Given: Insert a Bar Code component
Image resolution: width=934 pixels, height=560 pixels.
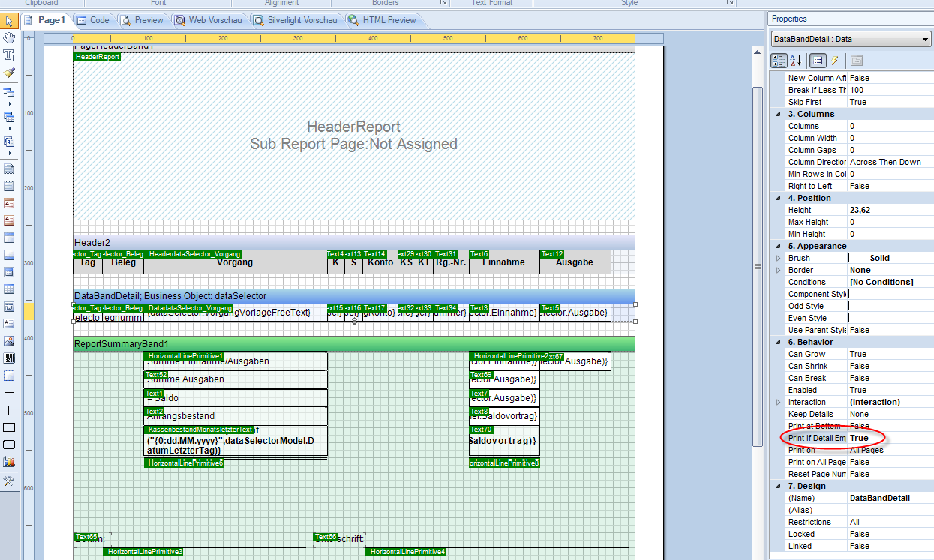Looking at the screenshot, I should [9, 358].
